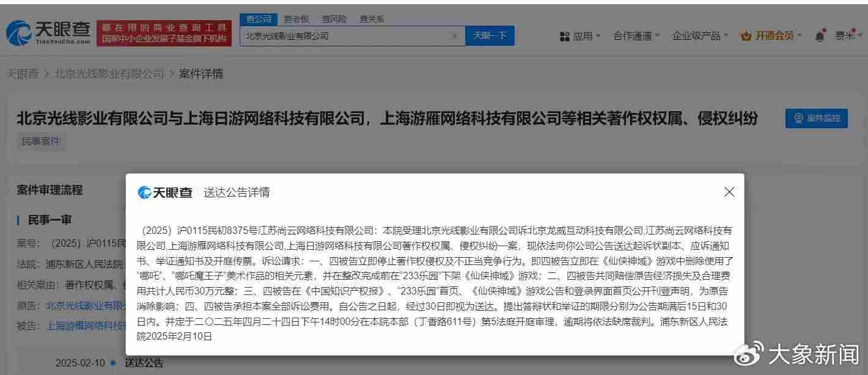Viewport: 868px width, 375px height.
Task: Open plaintiff link 北京光线影业有限公司 in background page
Action: point(86,305)
